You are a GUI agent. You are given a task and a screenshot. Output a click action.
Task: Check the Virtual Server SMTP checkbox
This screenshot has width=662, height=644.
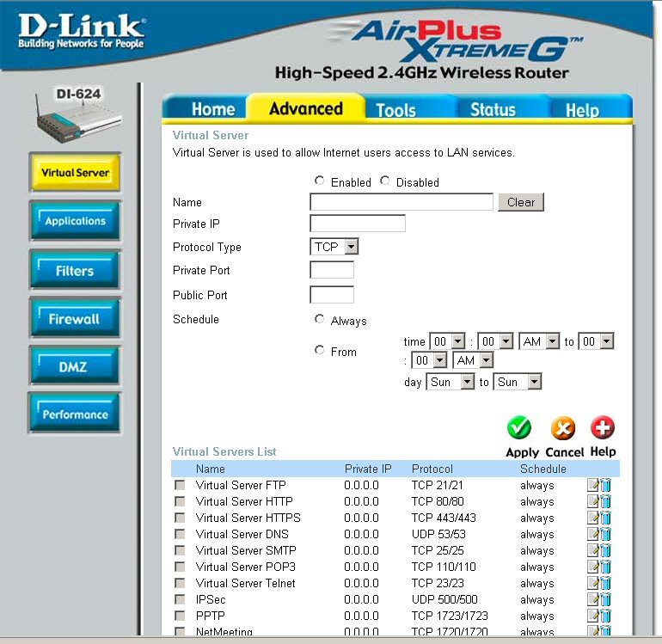click(x=180, y=550)
